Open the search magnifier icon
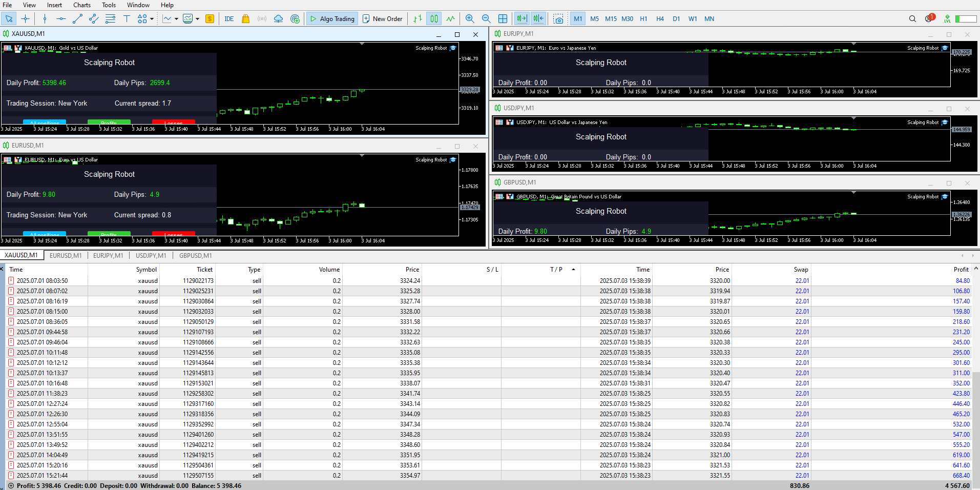Screen dimensions: 980x490 912,19
